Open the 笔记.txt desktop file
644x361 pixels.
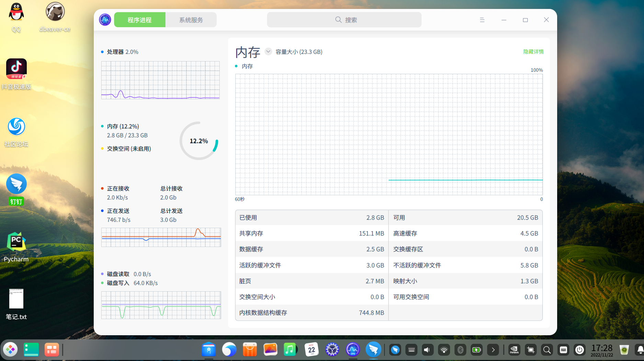click(x=16, y=304)
